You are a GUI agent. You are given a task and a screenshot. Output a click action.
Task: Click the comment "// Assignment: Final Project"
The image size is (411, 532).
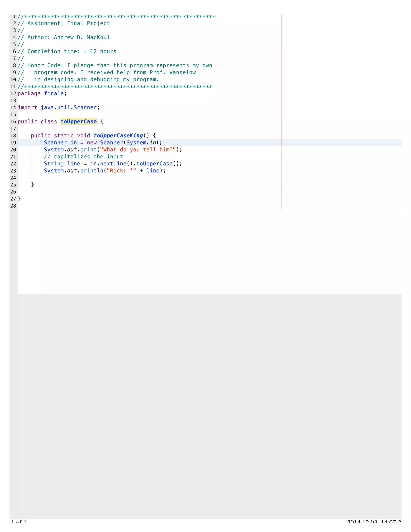tap(64, 23)
